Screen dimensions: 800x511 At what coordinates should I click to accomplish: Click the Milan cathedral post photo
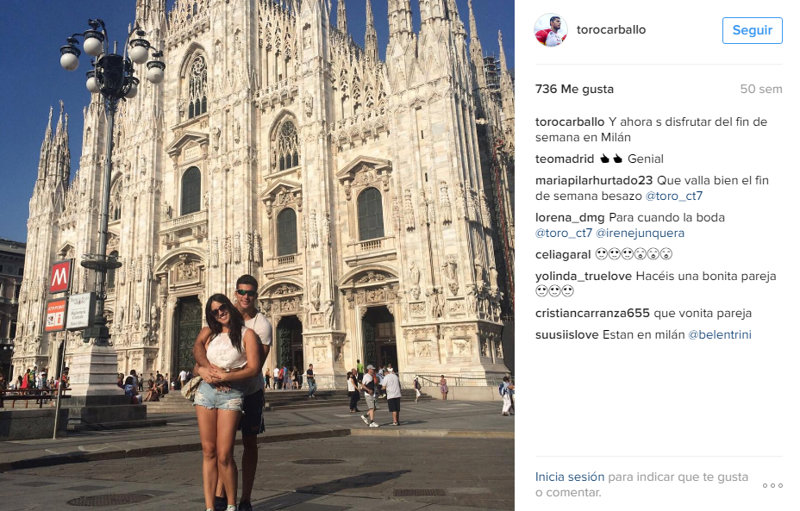257,256
